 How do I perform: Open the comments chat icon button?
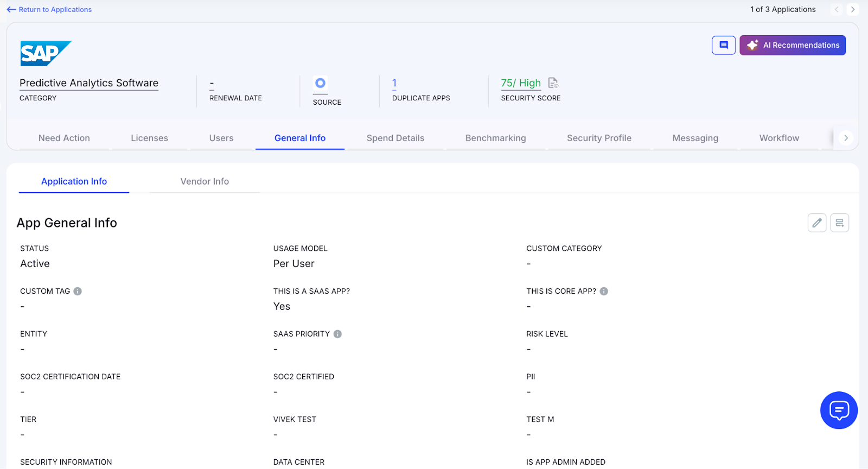(x=724, y=45)
